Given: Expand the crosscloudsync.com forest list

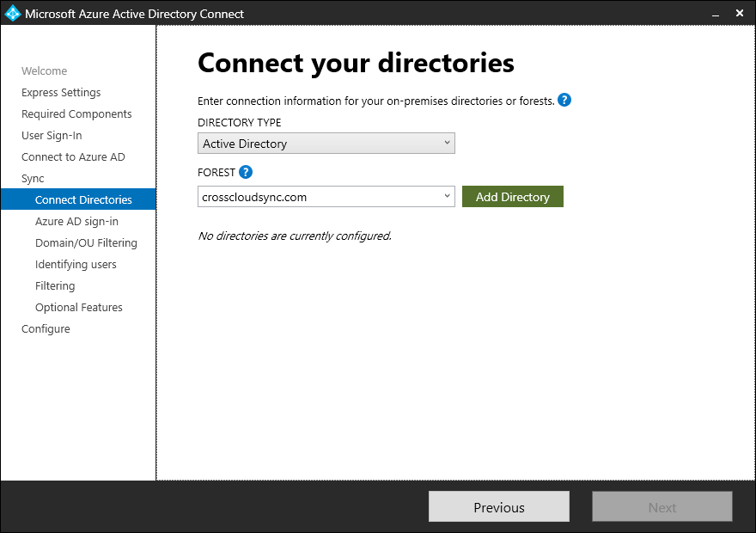Looking at the screenshot, I should [326, 196].
